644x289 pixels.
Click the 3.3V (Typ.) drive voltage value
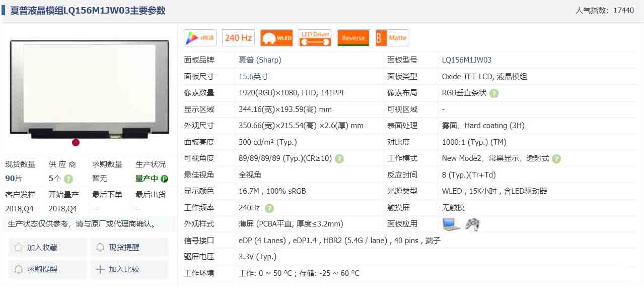pos(258,257)
